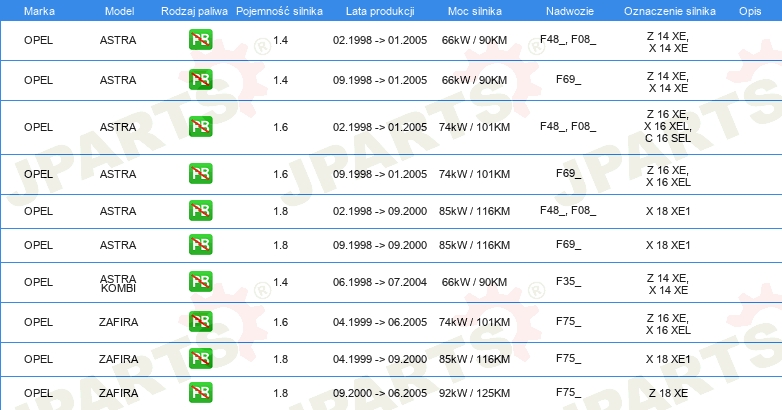Select the production years 02.1998 -> 09.2000

pos(380,211)
